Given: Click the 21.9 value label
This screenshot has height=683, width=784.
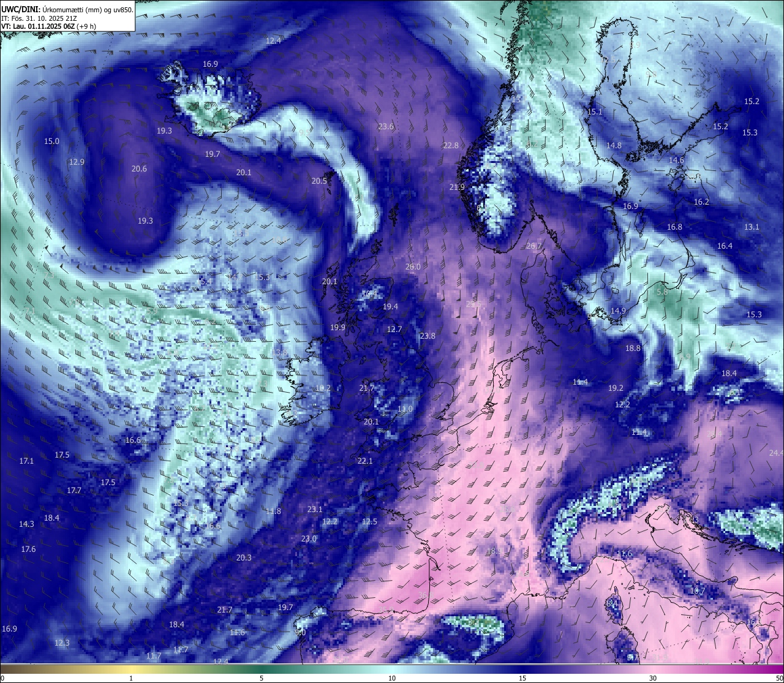Looking at the screenshot, I should tap(457, 187).
